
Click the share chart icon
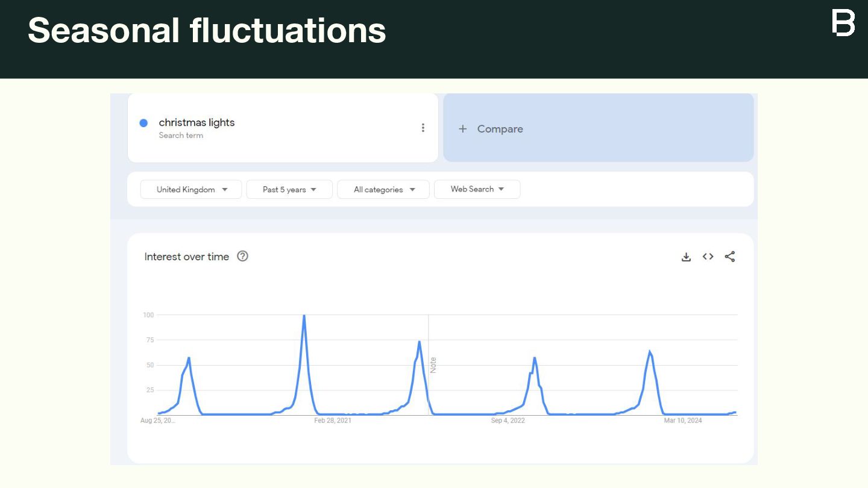(x=730, y=257)
